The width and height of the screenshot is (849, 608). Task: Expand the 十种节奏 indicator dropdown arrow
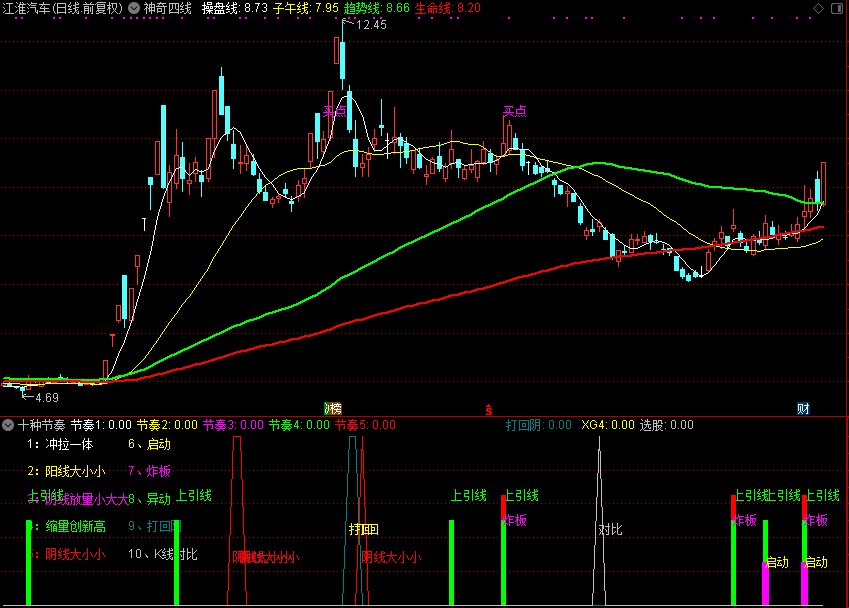click(x=8, y=425)
